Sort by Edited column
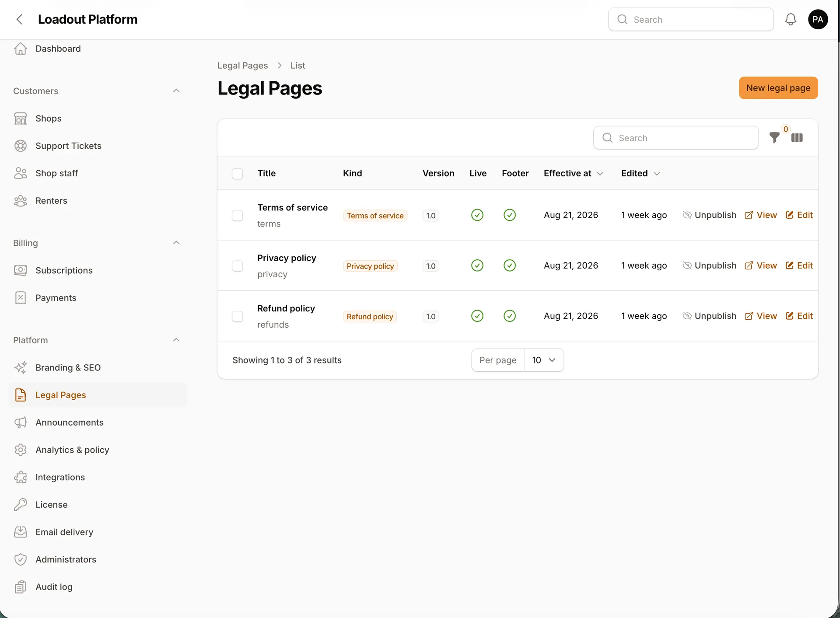 click(x=640, y=173)
